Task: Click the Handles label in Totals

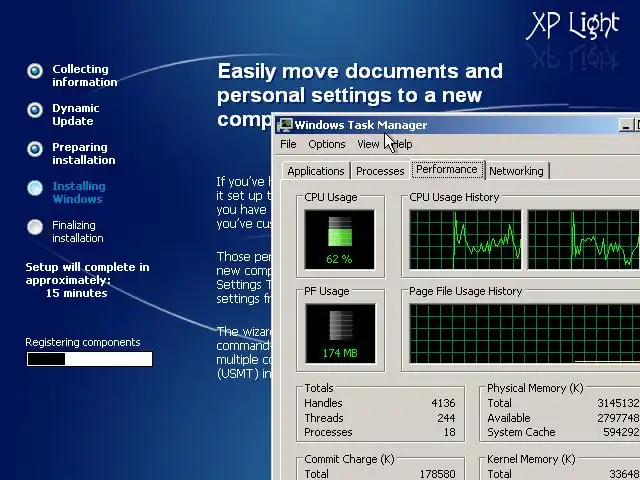Action: [323, 403]
